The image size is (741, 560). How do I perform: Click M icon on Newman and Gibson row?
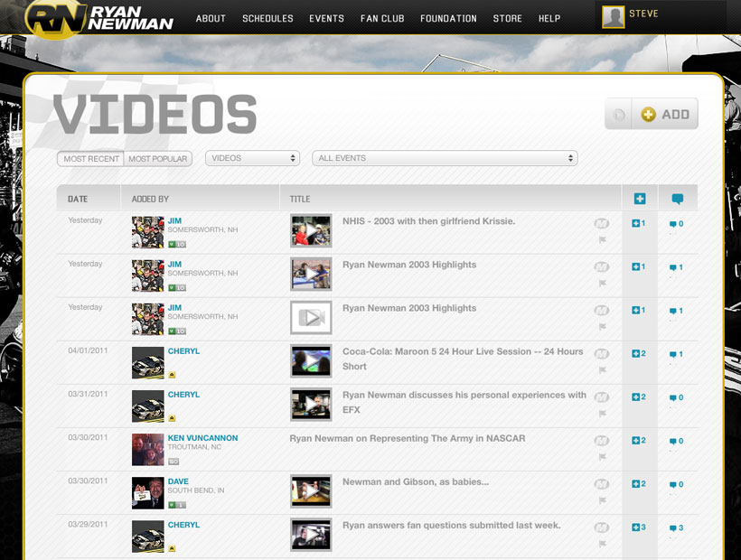click(601, 484)
